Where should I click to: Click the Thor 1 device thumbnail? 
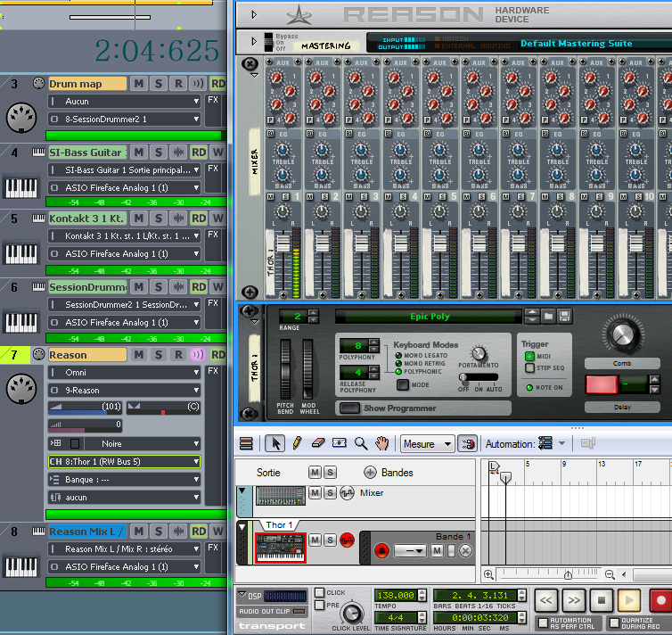coord(280,548)
